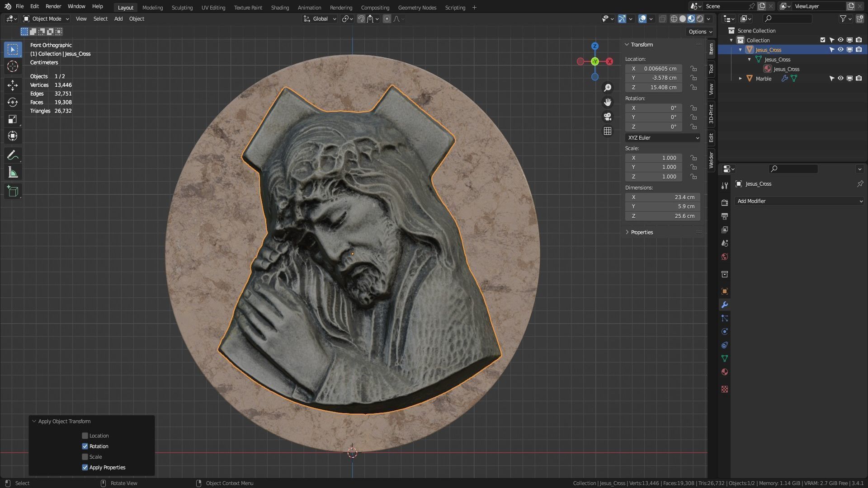Open the Object Data mesh properties tab
The image size is (868, 488).
point(725,359)
